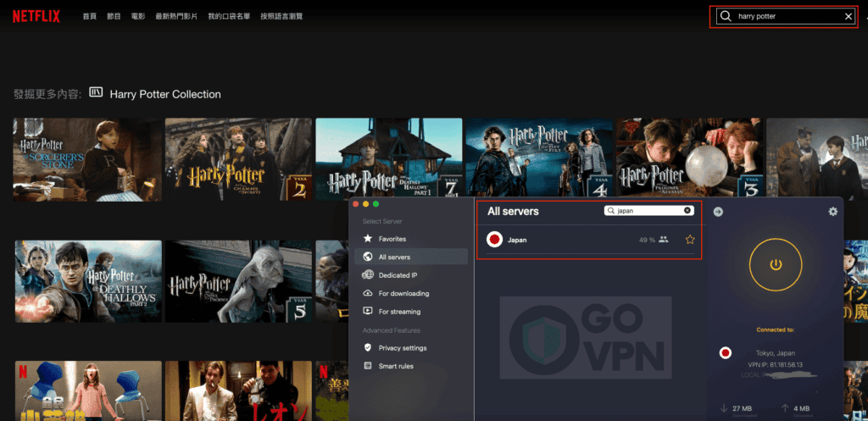This screenshot has height=421, width=868.
Task: Select Favorites in VPN sidebar
Action: click(x=411, y=239)
